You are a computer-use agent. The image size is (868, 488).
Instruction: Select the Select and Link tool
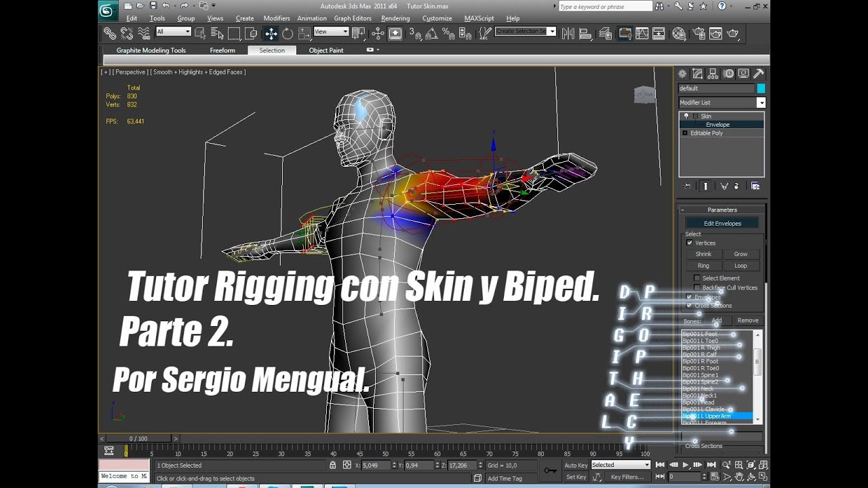coord(110,33)
